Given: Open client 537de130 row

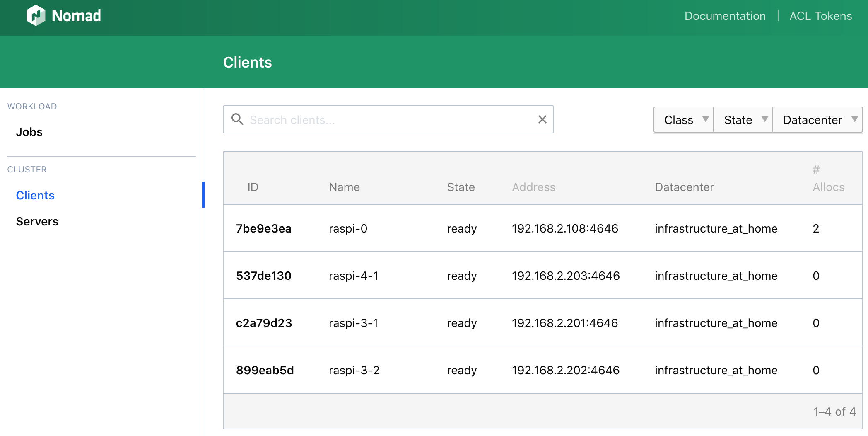Looking at the screenshot, I should tap(263, 276).
